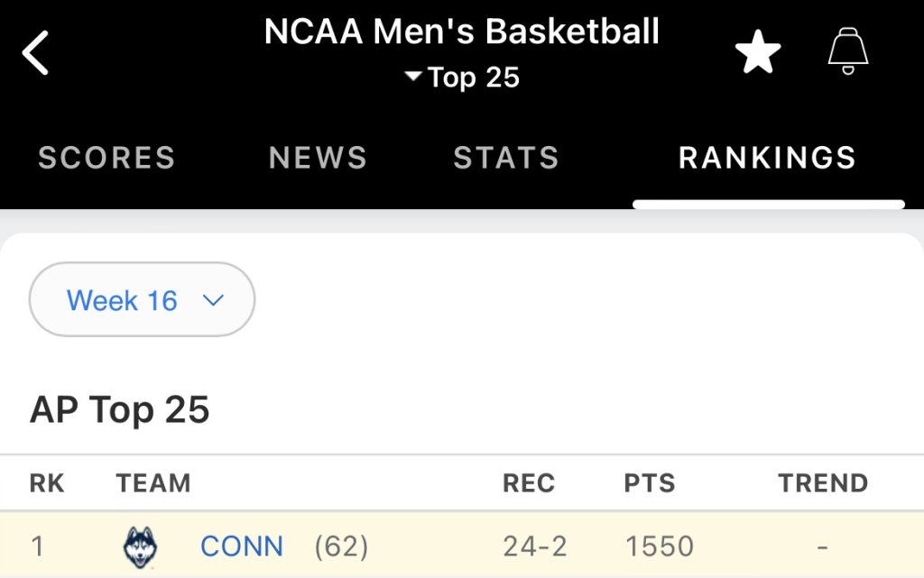Click the NCAA Men's Basketball title

(x=462, y=32)
